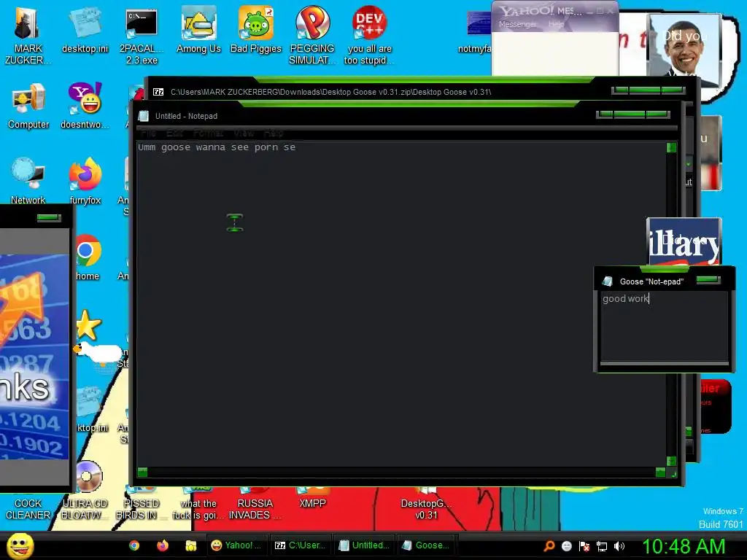Image resolution: width=747 pixels, height=560 pixels.
Task: Click Notepad's horizontal scrollbar left arrow
Action: point(142,472)
